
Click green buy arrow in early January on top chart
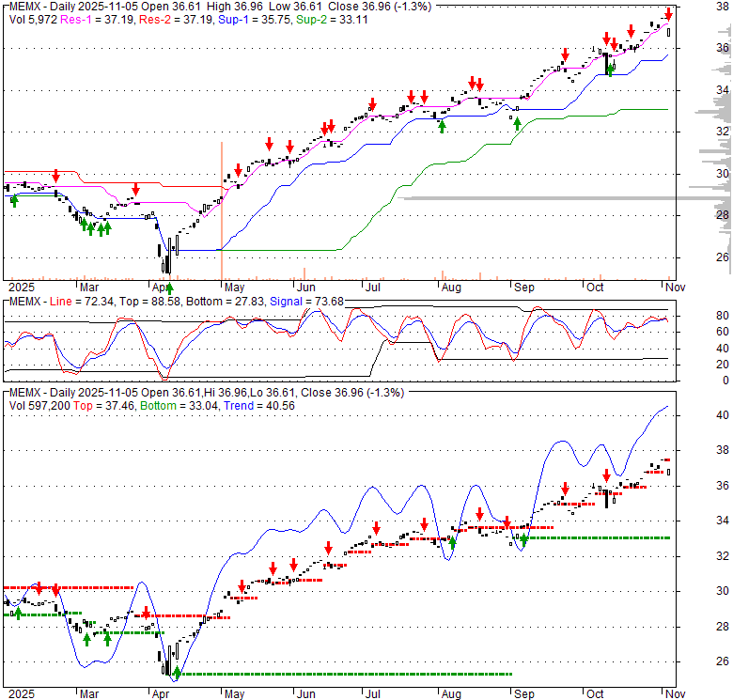pyautogui.click(x=13, y=198)
